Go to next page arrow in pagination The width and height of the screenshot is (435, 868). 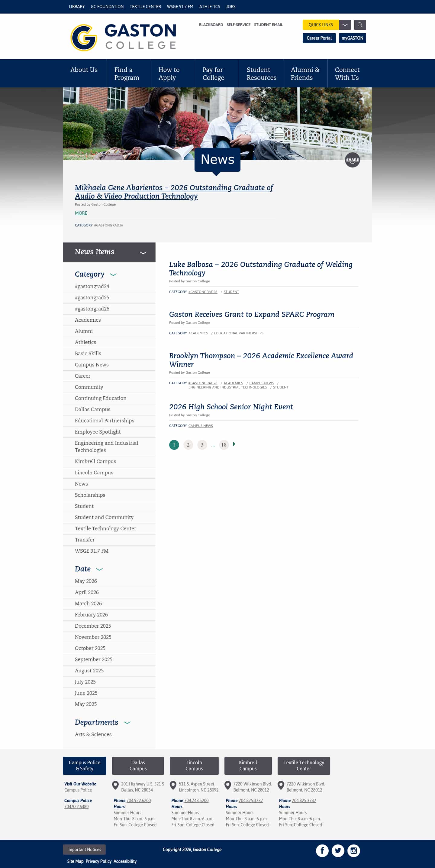234,444
